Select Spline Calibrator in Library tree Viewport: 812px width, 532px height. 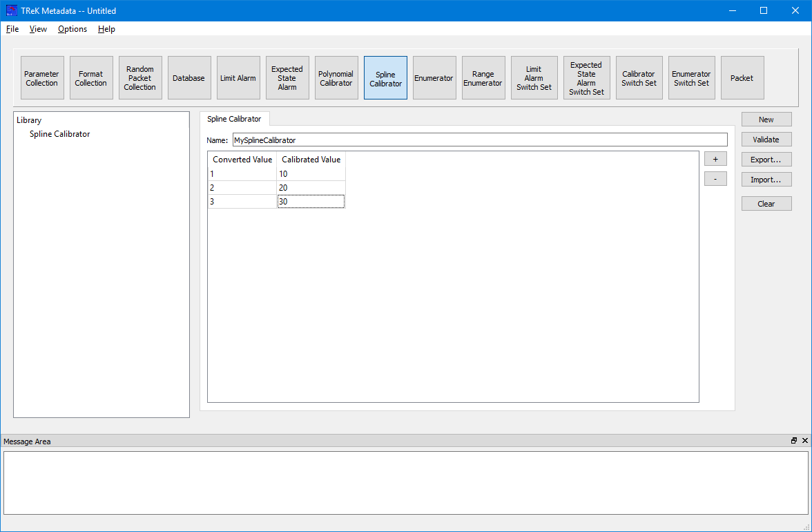coord(59,134)
